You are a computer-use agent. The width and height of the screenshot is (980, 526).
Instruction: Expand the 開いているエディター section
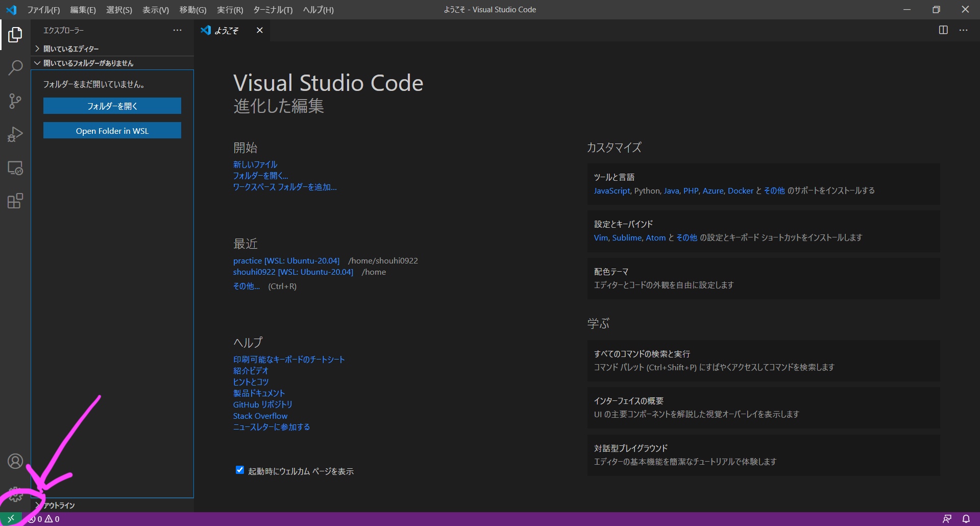tap(112, 49)
